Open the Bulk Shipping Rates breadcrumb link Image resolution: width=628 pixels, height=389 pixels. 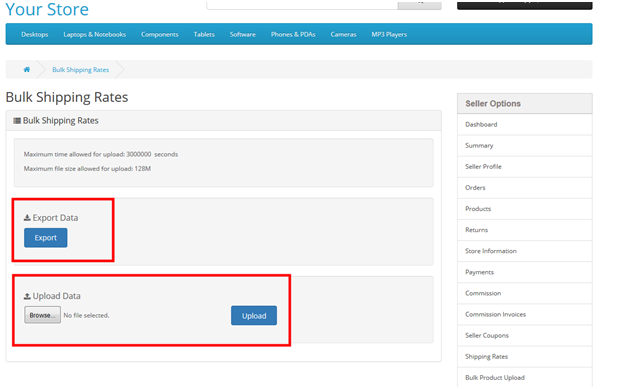[81, 70]
